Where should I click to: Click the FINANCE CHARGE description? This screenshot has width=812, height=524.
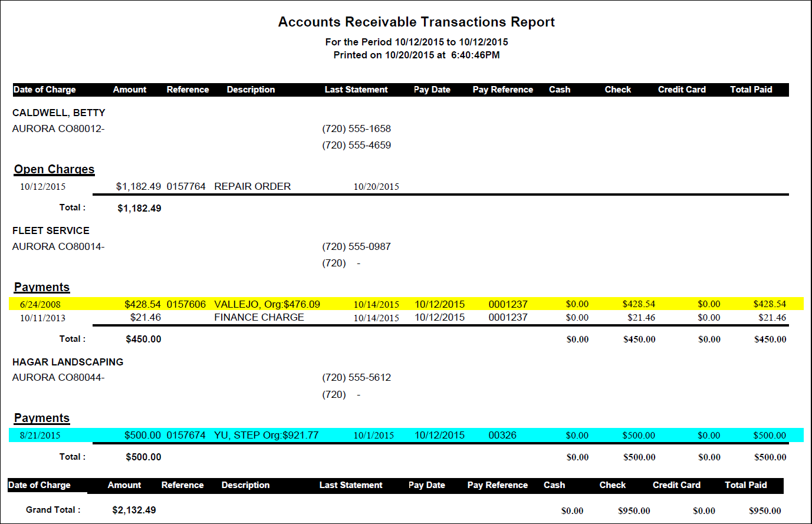tap(259, 317)
